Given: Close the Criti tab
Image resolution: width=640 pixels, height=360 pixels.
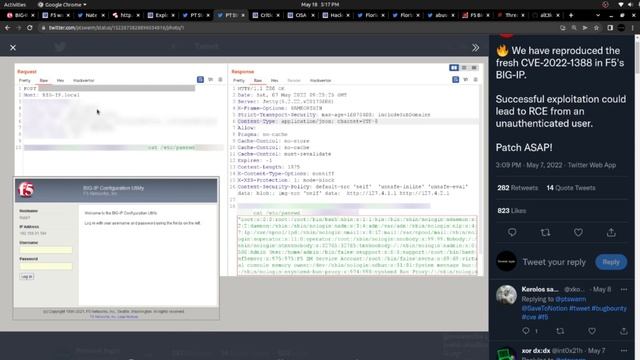Looking at the screenshot, I should pyautogui.click(x=278, y=15).
